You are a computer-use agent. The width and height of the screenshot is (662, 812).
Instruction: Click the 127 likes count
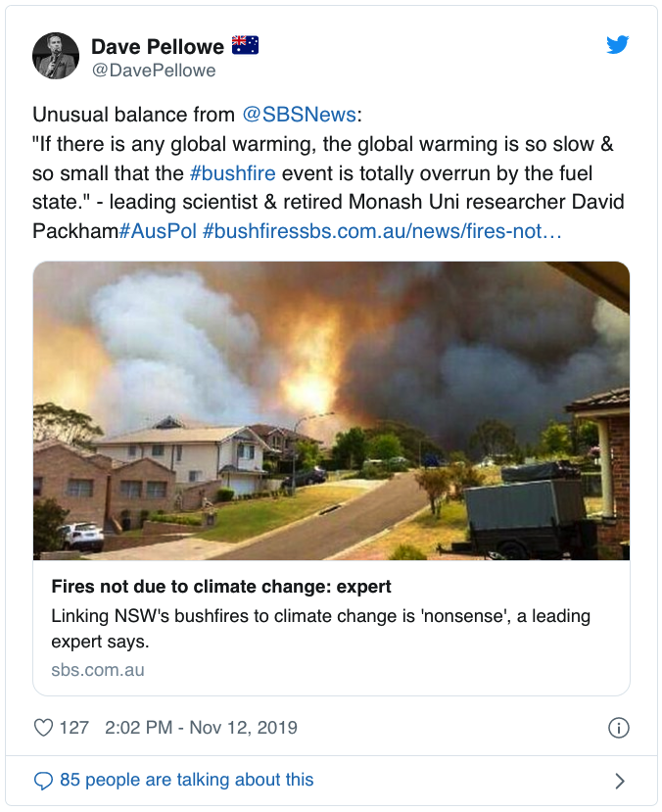pyautogui.click(x=74, y=728)
